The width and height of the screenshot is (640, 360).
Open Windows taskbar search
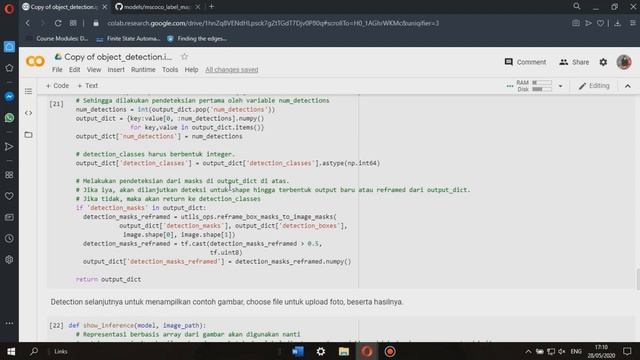point(34,351)
